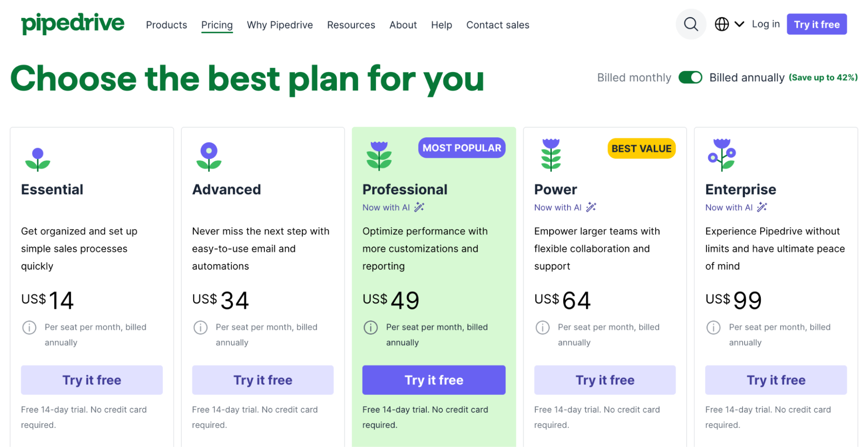Click info icon under Essential price

(29, 327)
